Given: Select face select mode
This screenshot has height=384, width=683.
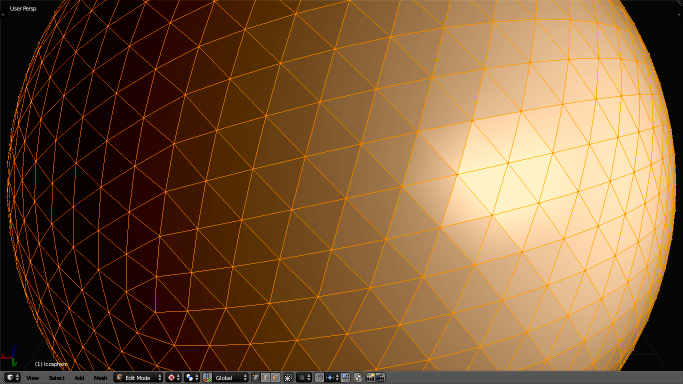Looking at the screenshot, I should pos(275,377).
